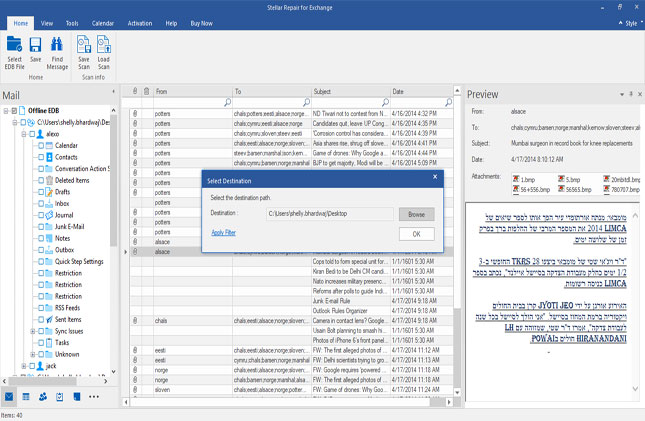
Task: Check the Sent Items folder checkbox
Action: 41,319
